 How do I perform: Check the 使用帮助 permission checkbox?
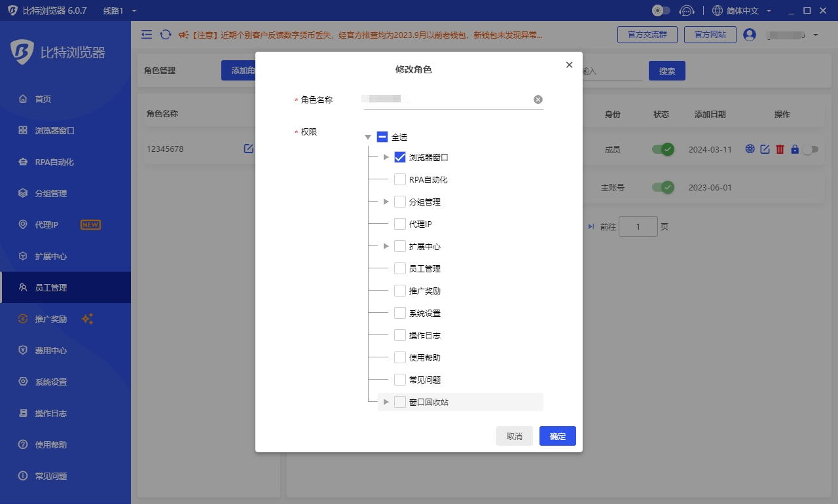[x=400, y=357]
